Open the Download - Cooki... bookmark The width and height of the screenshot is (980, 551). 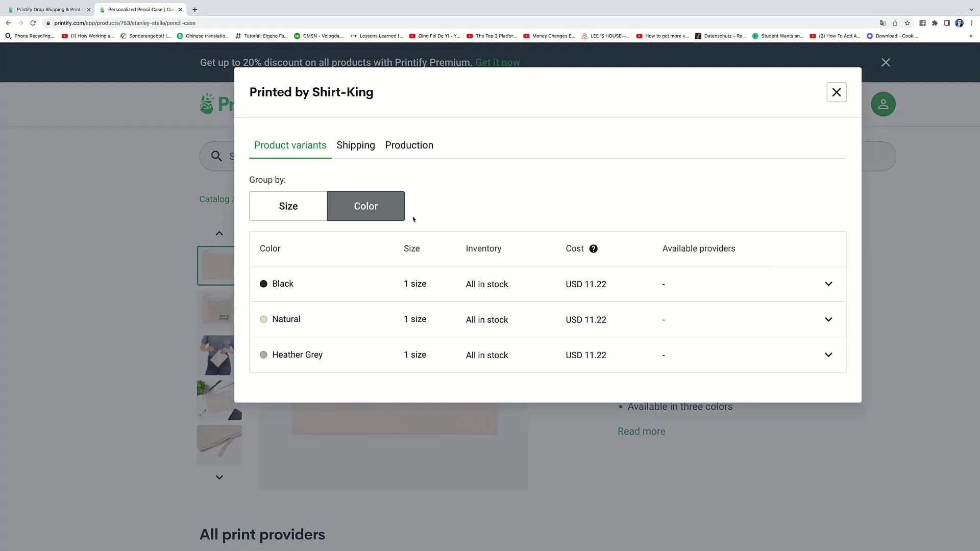tap(892, 36)
